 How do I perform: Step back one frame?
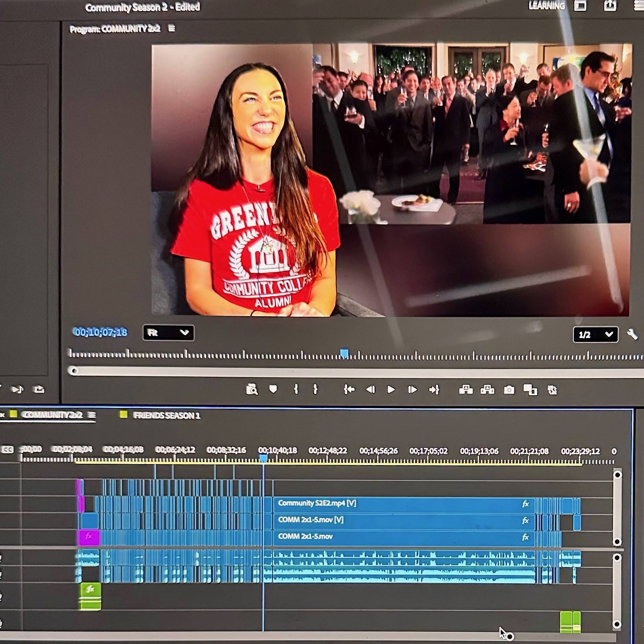point(371,390)
